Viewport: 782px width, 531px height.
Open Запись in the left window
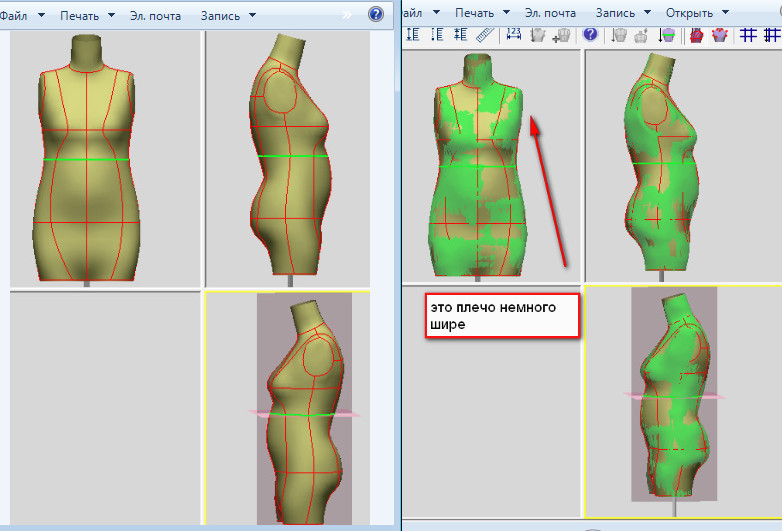click(x=220, y=16)
